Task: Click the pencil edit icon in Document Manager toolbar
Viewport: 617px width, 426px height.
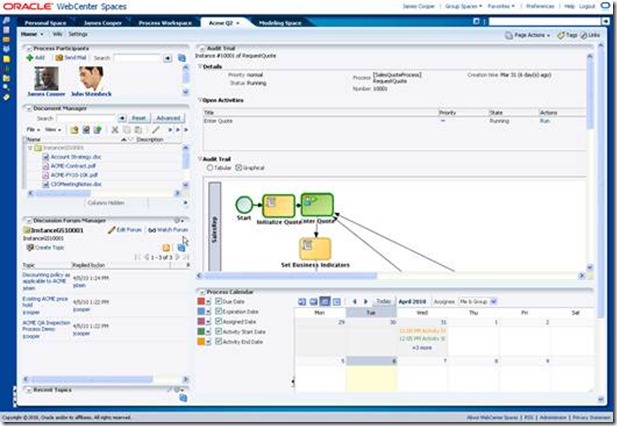Action: (156, 129)
